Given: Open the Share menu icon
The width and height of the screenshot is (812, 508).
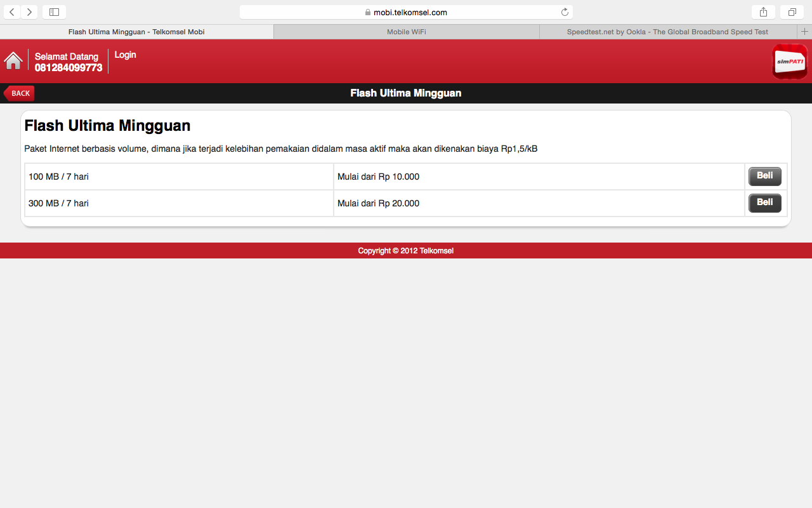Looking at the screenshot, I should click(764, 12).
